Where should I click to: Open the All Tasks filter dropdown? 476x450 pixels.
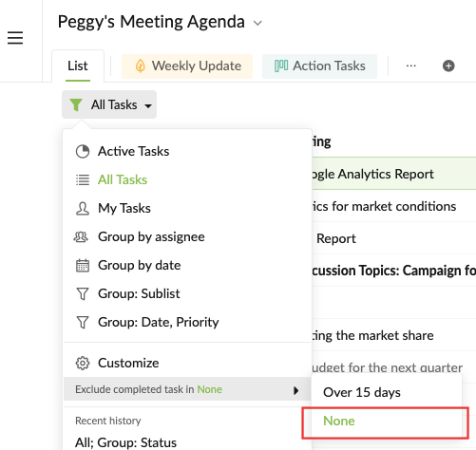(x=109, y=104)
